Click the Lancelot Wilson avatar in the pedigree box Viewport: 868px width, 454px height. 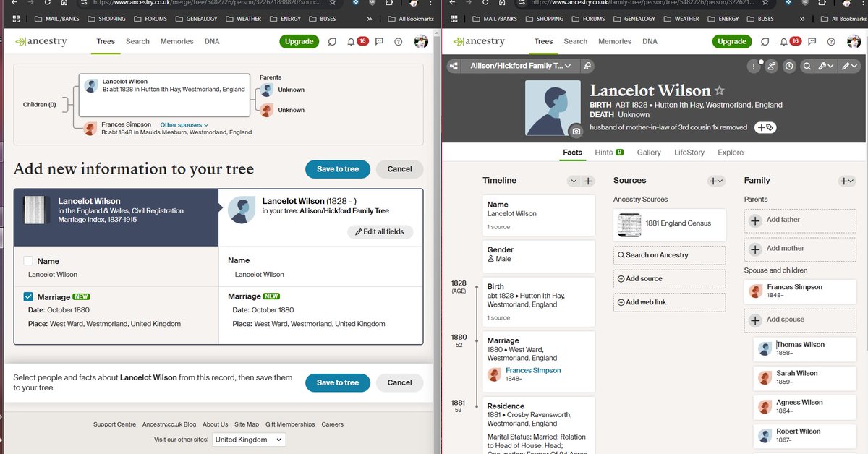(x=91, y=86)
